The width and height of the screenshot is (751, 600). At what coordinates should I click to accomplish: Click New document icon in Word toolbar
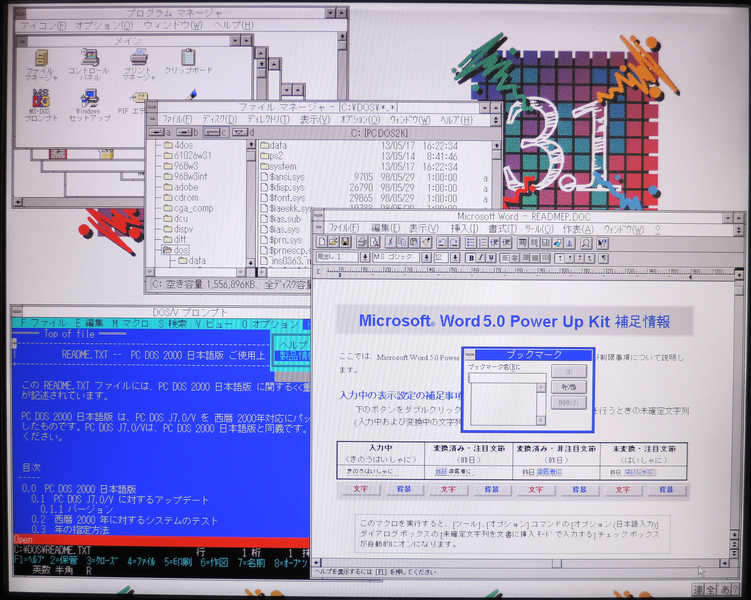coord(321,242)
